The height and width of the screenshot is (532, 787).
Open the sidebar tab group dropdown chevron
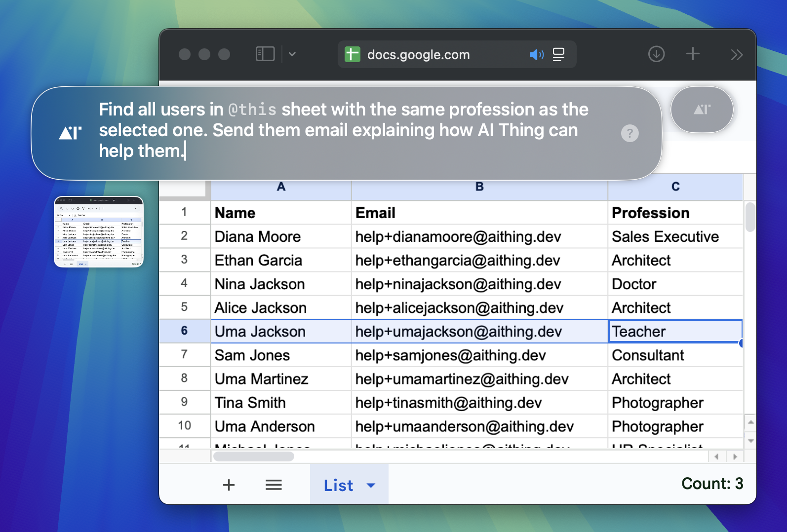(x=292, y=54)
